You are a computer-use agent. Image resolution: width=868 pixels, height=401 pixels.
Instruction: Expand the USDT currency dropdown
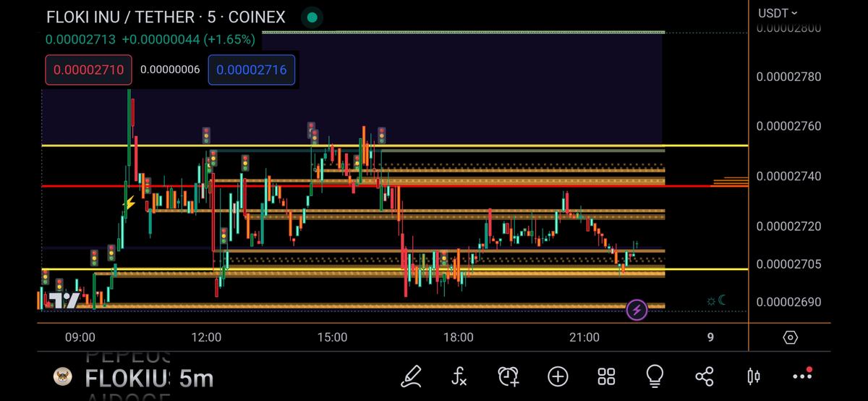pyautogui.click(x=778, y=13)
